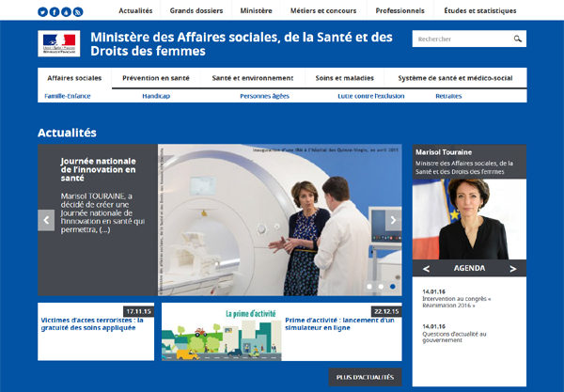Open the Actualités top menu
564x392 pixels.
coord(135,10)
